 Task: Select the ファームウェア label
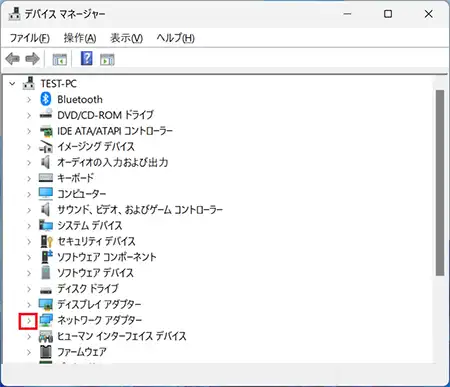coord(82,352)
